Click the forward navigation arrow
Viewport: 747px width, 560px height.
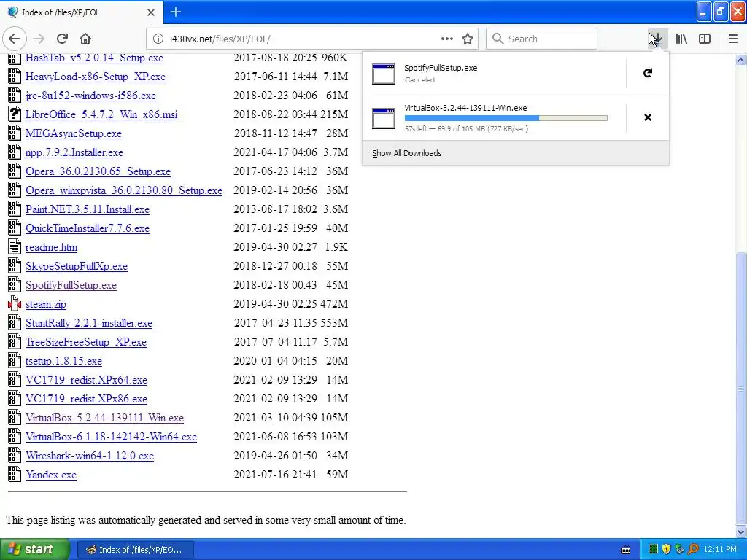[39, 39]
